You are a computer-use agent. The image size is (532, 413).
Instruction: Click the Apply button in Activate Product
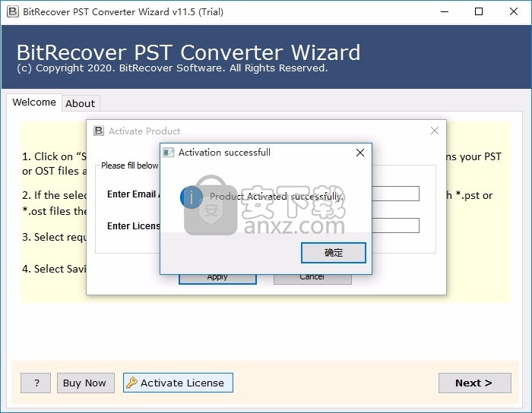click(217, 279)
